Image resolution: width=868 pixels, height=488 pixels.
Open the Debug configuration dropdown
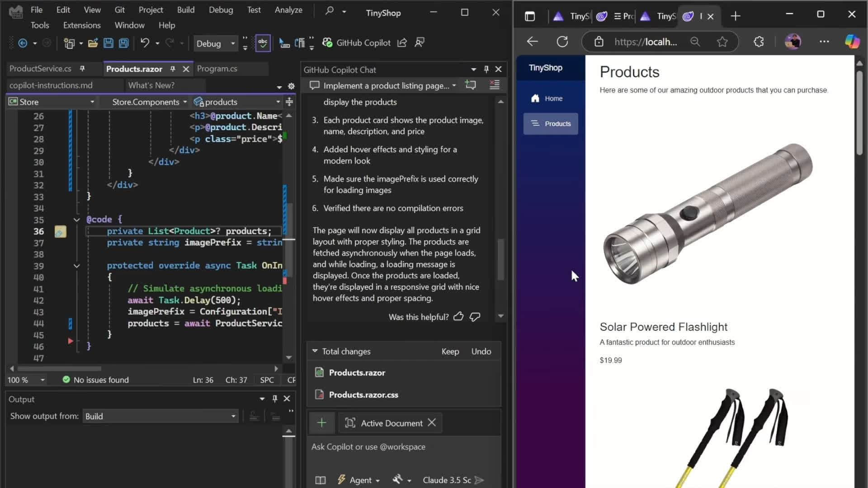233,43
